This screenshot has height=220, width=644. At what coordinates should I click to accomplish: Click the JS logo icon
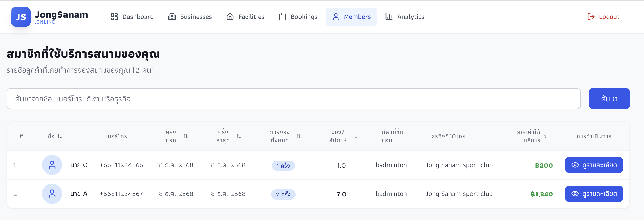[x=20, y=17]
